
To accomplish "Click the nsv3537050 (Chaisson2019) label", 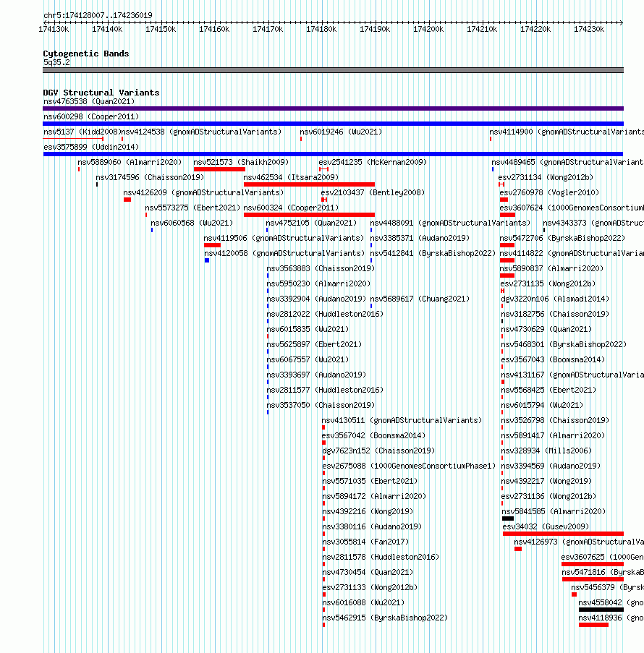I will [321, 406].
